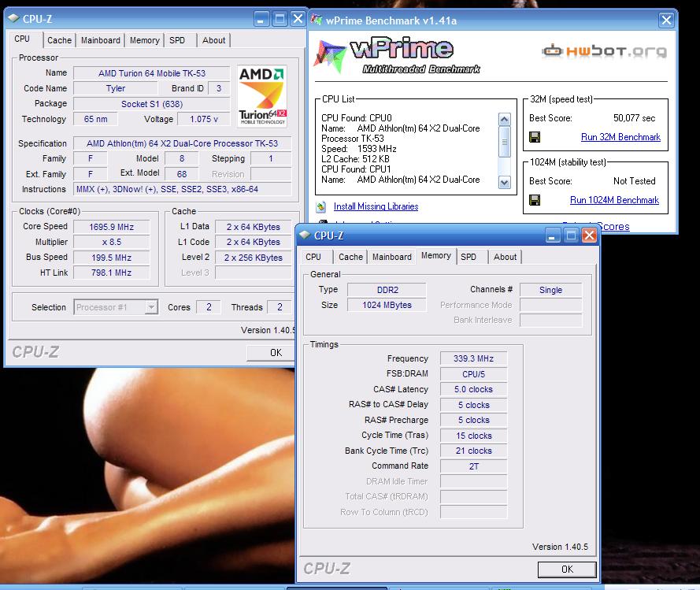Click the CPU List scrollbar thumb
700x590 pixels.
[505, 142]
